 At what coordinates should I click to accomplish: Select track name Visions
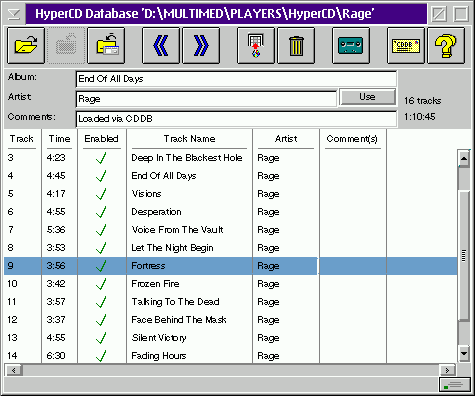[146, 194]
